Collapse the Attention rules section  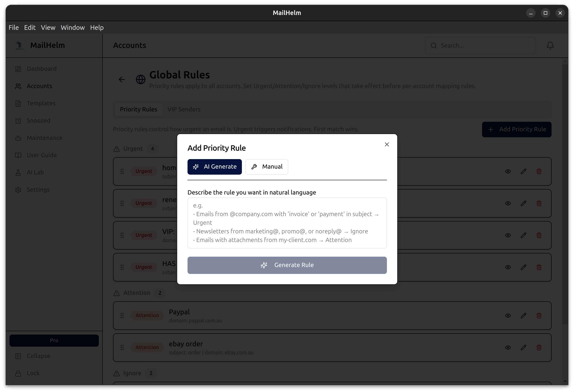pyautogui.click(x=136, y=293)
